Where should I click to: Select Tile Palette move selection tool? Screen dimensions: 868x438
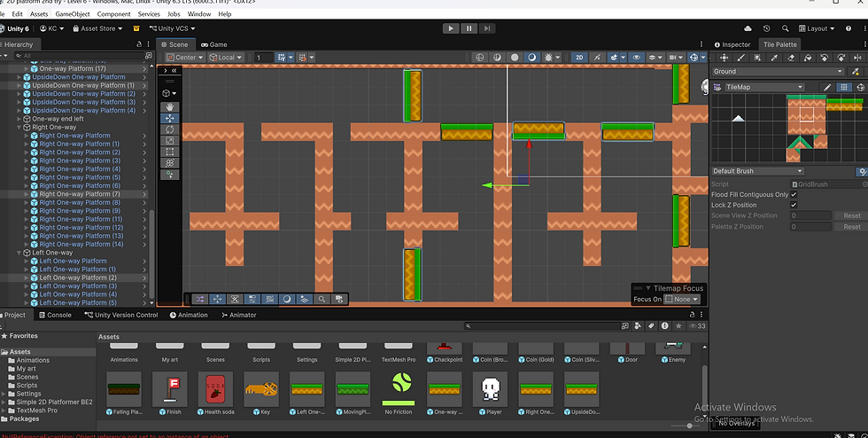(725, 58)
